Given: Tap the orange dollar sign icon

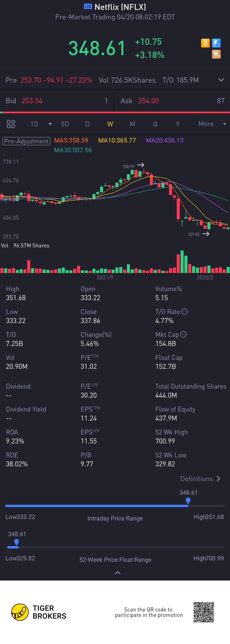Looking at the screenshot, I should pyautogui.click(x=205, y=43).
